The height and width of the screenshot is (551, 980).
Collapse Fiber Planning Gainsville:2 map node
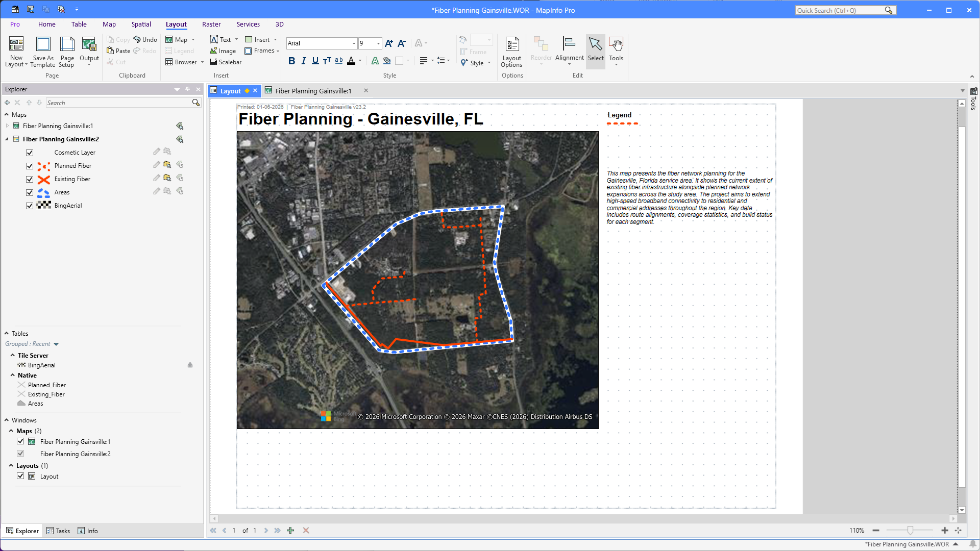coord(7,139)
